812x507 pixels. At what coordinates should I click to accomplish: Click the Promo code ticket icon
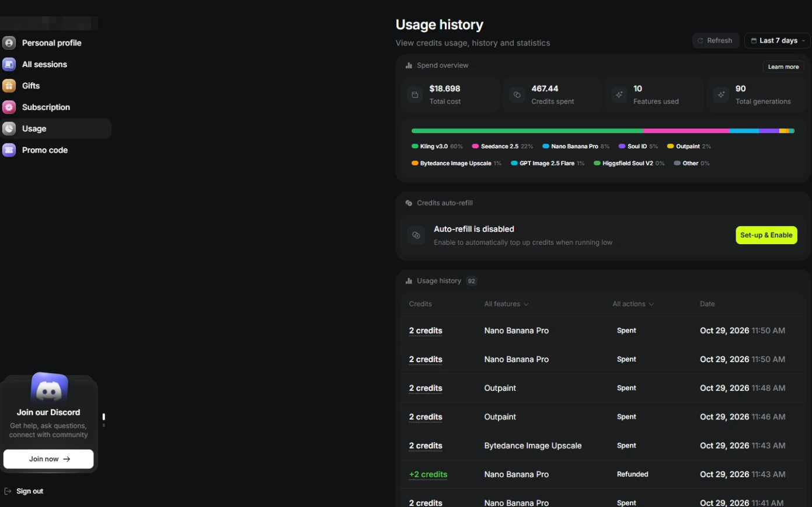[9, 150]
